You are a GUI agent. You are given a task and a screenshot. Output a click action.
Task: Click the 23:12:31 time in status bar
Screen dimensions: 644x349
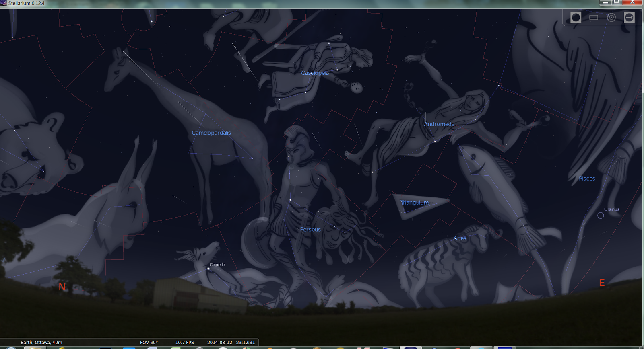click(x=246, y=343)
